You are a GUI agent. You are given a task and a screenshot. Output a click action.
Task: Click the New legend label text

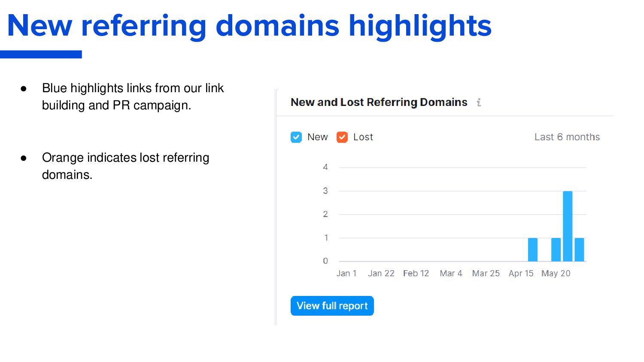point(318,137)
